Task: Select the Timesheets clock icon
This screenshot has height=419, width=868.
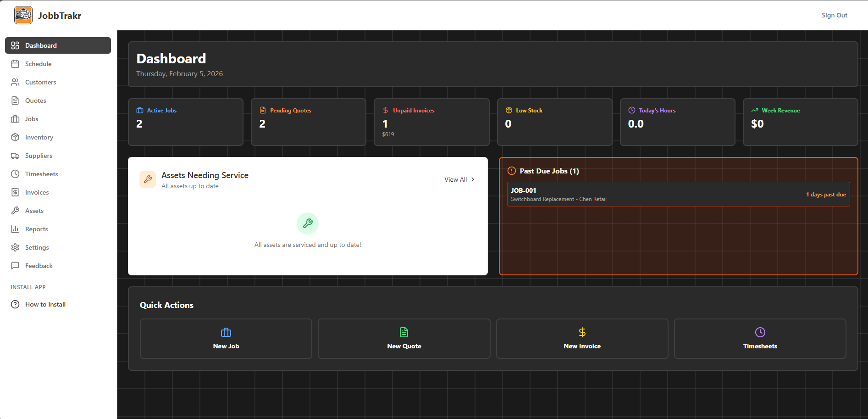Action: (15, 174)
